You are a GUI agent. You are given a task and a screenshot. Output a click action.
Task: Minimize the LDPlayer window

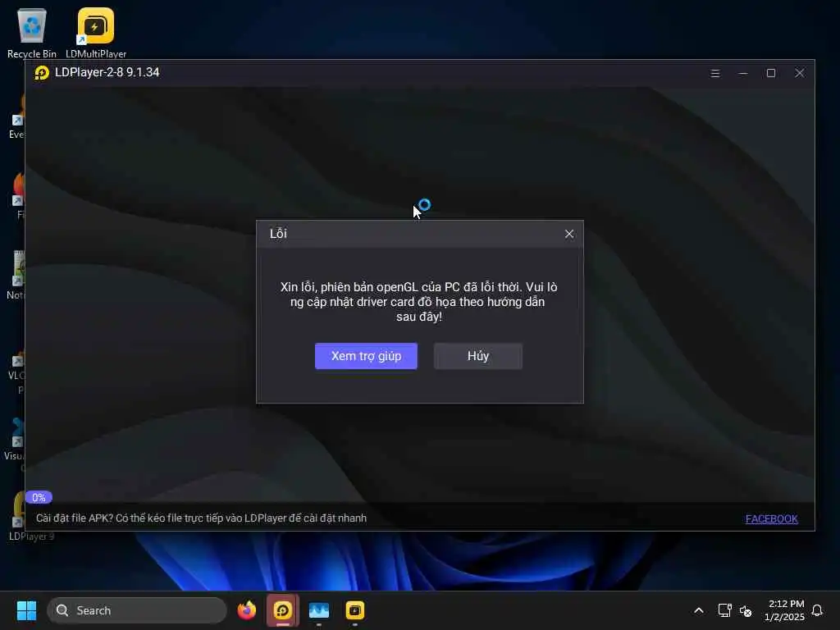(743, 73)
